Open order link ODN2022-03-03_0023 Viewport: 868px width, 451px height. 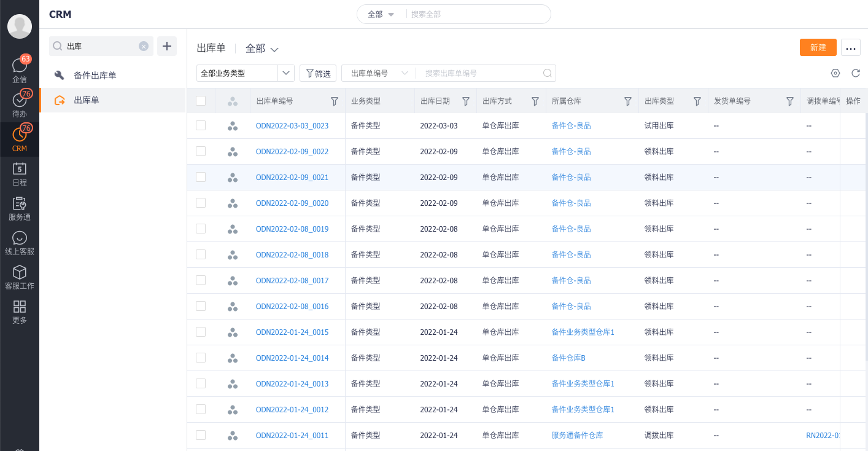point(292,126)
